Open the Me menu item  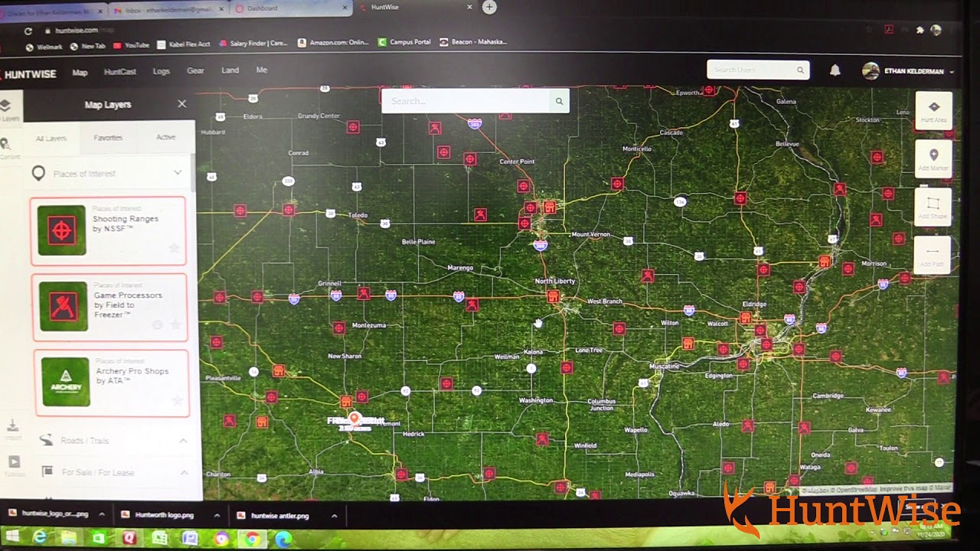261,70
